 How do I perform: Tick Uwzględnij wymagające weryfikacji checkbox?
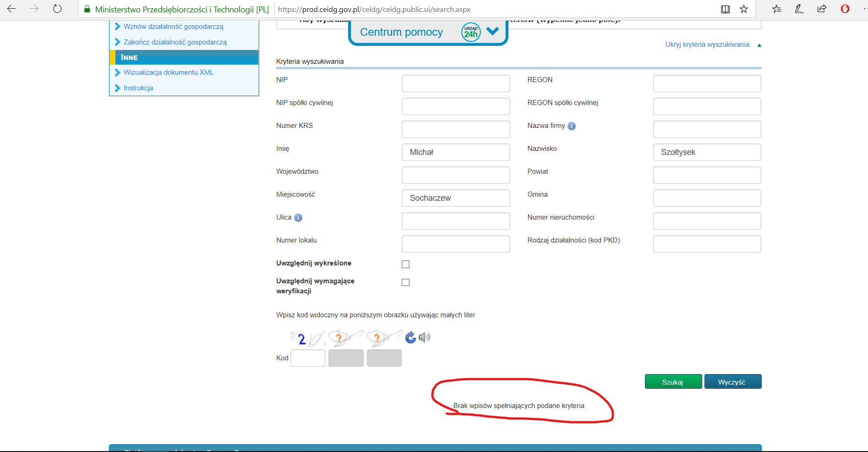(x=405, y=282)
